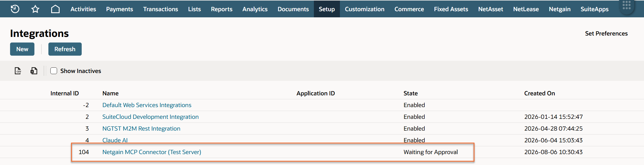644x165 pixels.
Task: Click the New integration button
Action: coord(22,49)
